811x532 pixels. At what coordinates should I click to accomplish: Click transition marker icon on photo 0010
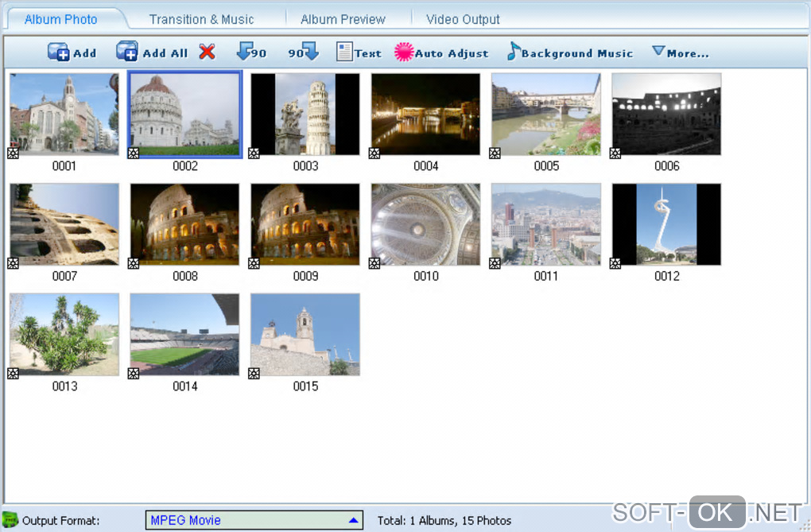[x=374, y=263]
